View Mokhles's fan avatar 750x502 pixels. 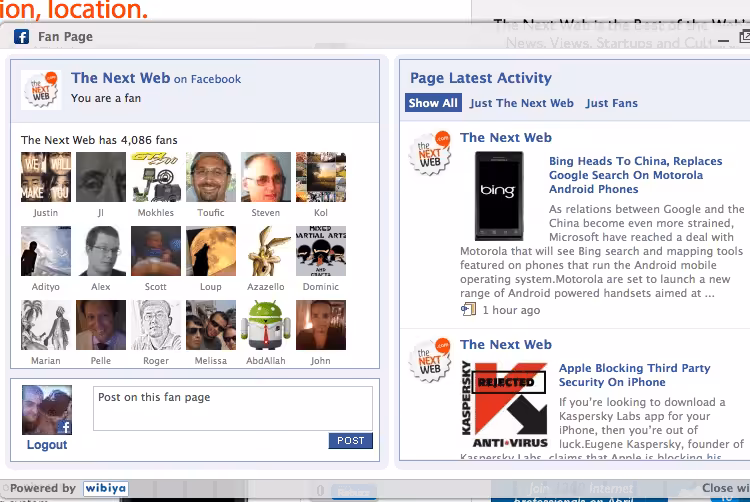pyautogui.click(x=156, y=177)
